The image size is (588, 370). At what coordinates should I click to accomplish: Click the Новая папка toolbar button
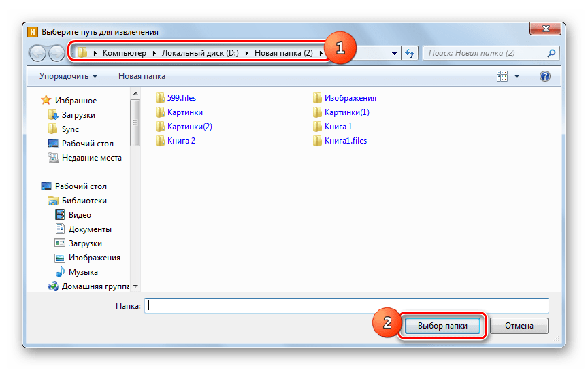[x=142, y=76]
